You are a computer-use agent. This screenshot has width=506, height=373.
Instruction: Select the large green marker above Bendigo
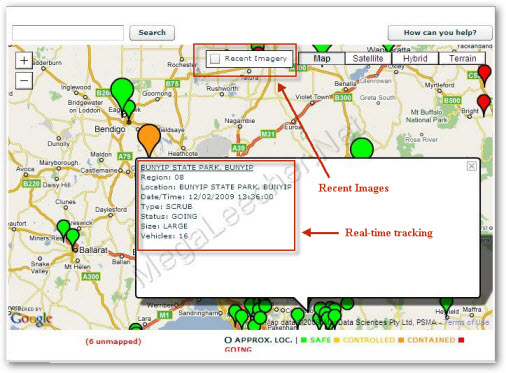122,92
